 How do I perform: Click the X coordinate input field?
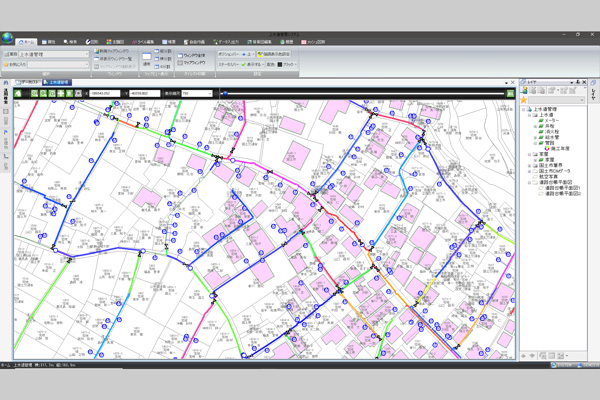[104, 93]
